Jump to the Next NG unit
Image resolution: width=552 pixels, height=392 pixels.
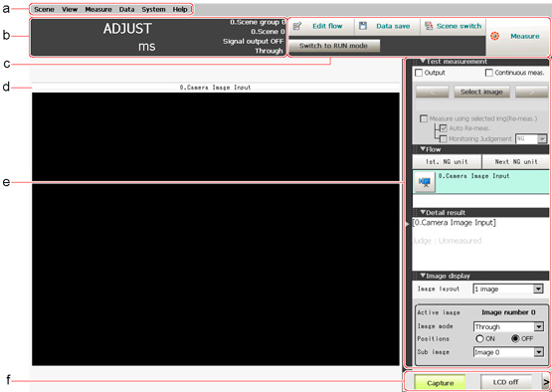[516, 161]
